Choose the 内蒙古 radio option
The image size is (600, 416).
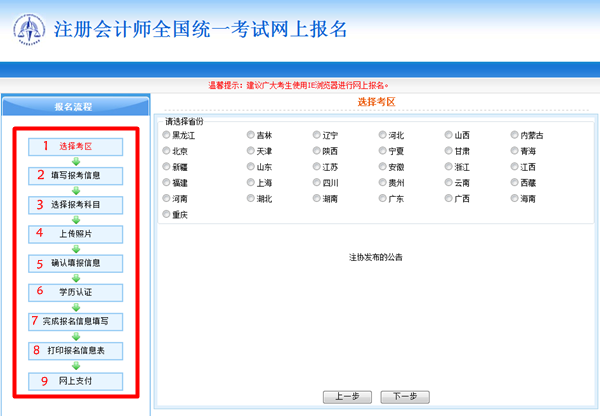514,135
